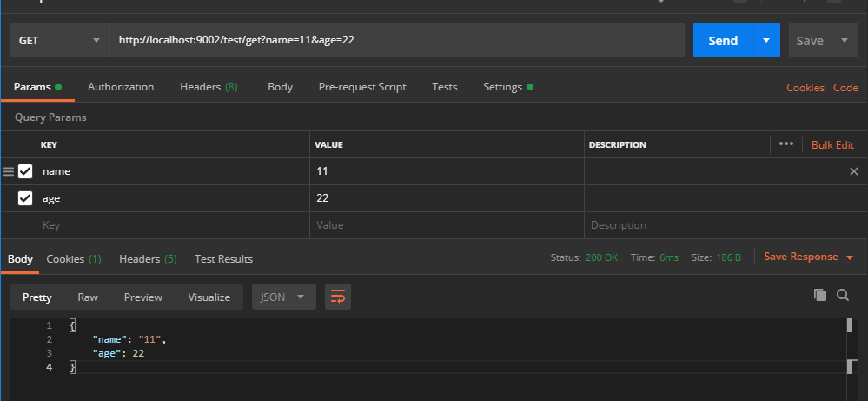
Task: Click the "age": 22 response line
Action: [118, 353]
